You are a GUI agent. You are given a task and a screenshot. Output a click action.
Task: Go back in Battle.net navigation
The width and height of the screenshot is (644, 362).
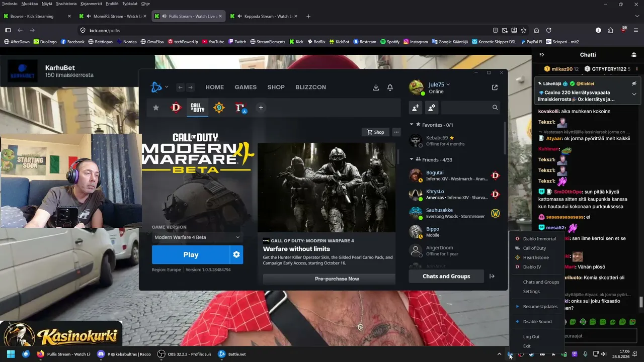pyautogui.click(x=180, y=87)
